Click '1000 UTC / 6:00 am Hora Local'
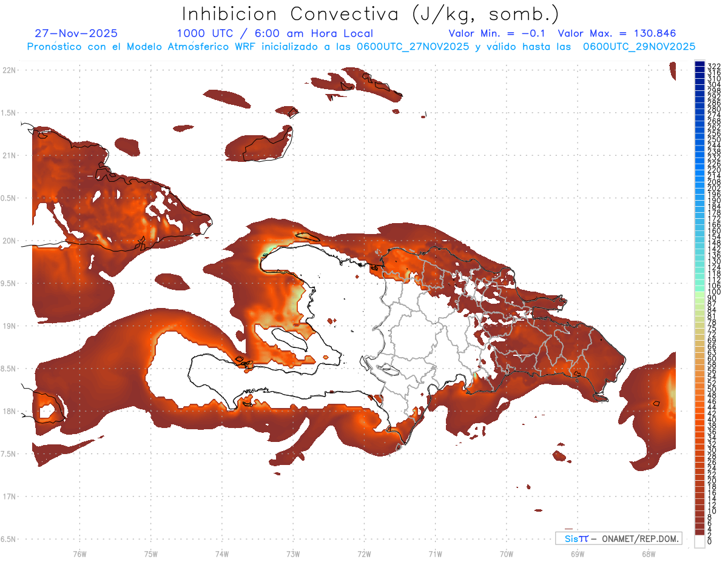The height and width of the screenshot is (562, 728). pos(275,33)
